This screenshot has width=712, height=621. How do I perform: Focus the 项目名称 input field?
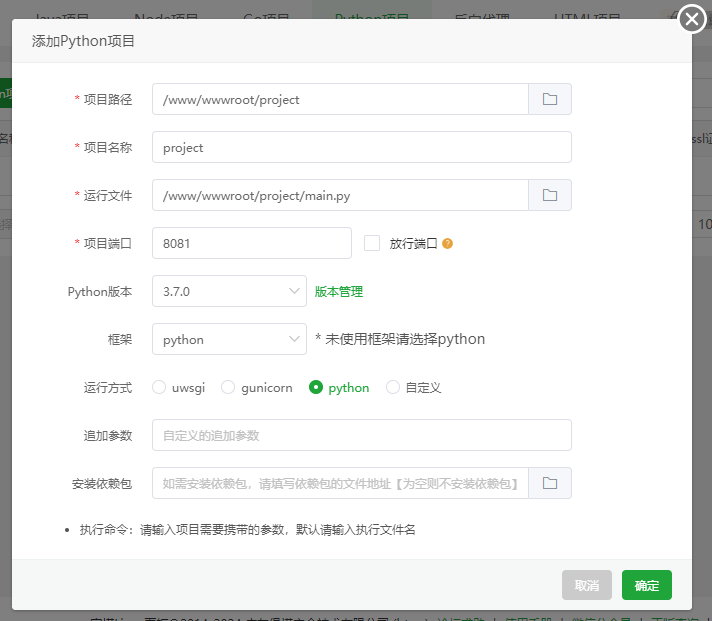361,147
